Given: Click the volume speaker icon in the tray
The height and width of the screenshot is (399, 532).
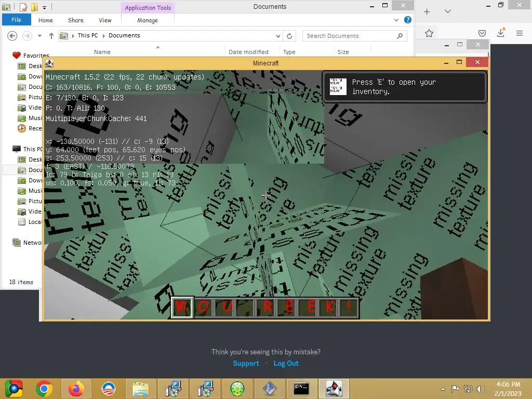Looking at the screenshot, I should point(481,389).
